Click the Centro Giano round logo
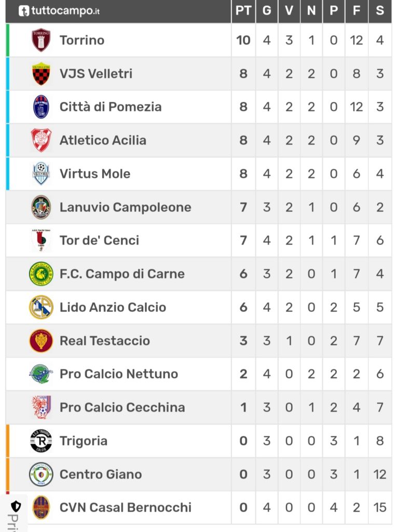Viewport: 397px width, 532px height. (x=41, y=474)
